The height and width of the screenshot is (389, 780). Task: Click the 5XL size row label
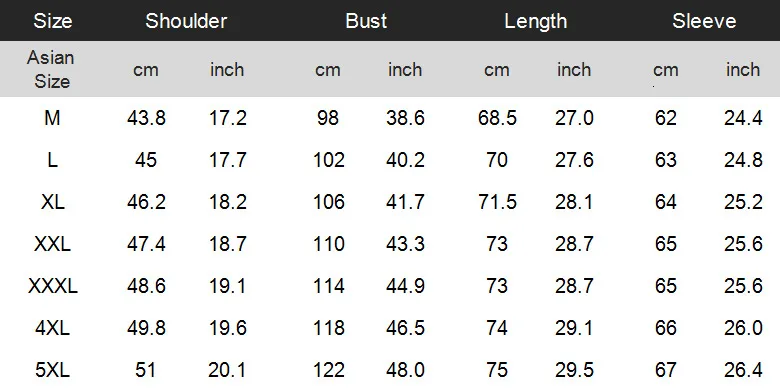pos(52,371)
